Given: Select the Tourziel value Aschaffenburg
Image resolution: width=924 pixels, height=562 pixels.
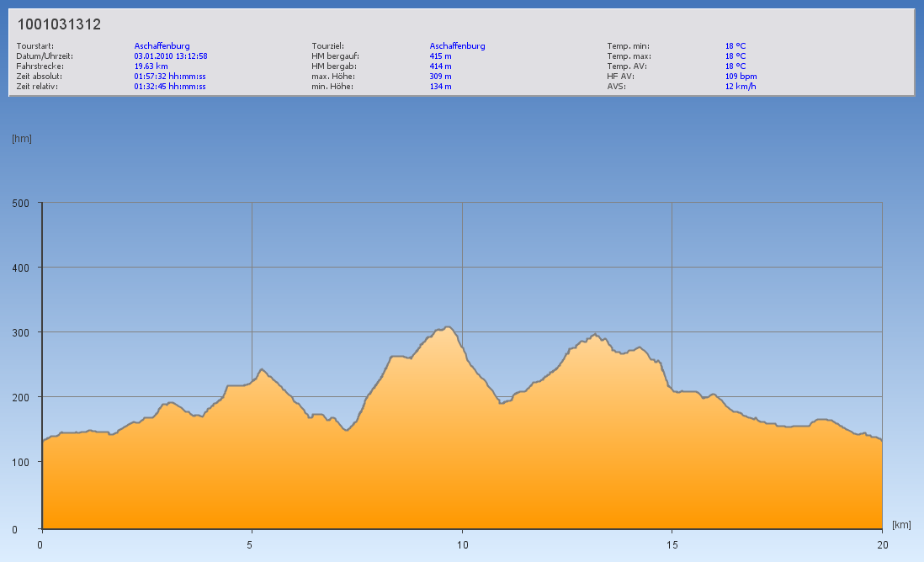Looking at the screenshot, I should pos(457,46).
